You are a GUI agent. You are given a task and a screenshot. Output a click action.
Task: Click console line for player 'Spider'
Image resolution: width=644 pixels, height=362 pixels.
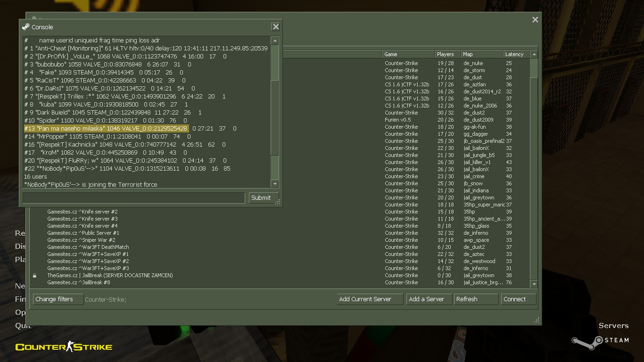click(106, 120)
